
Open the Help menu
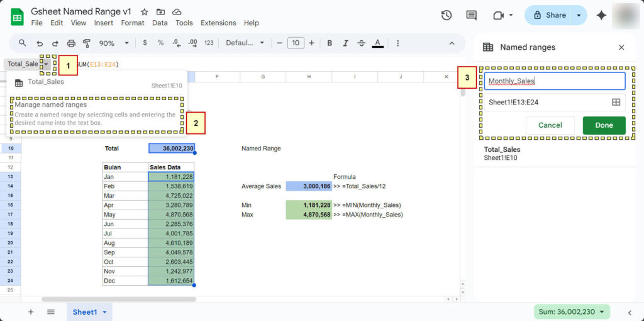point(252,23)
